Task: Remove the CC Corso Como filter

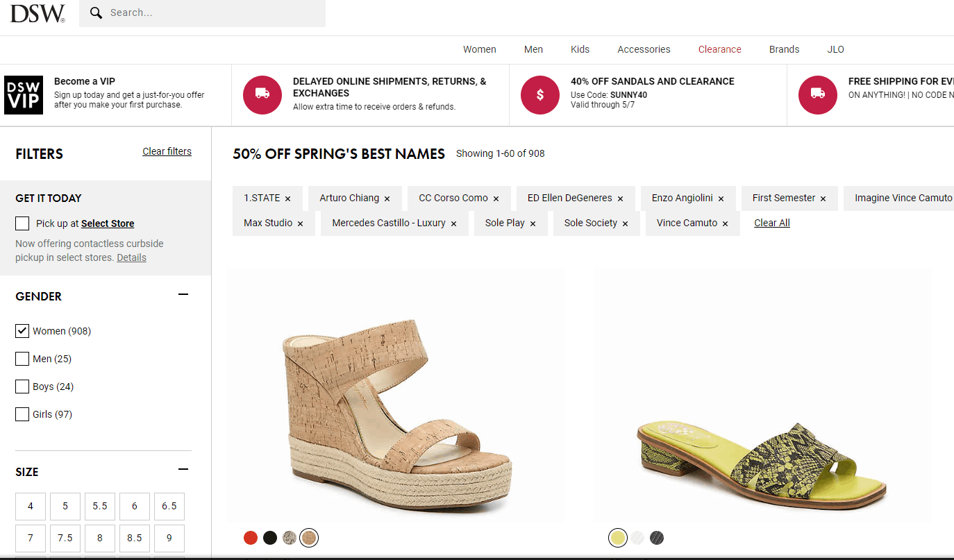Action: 496,198
